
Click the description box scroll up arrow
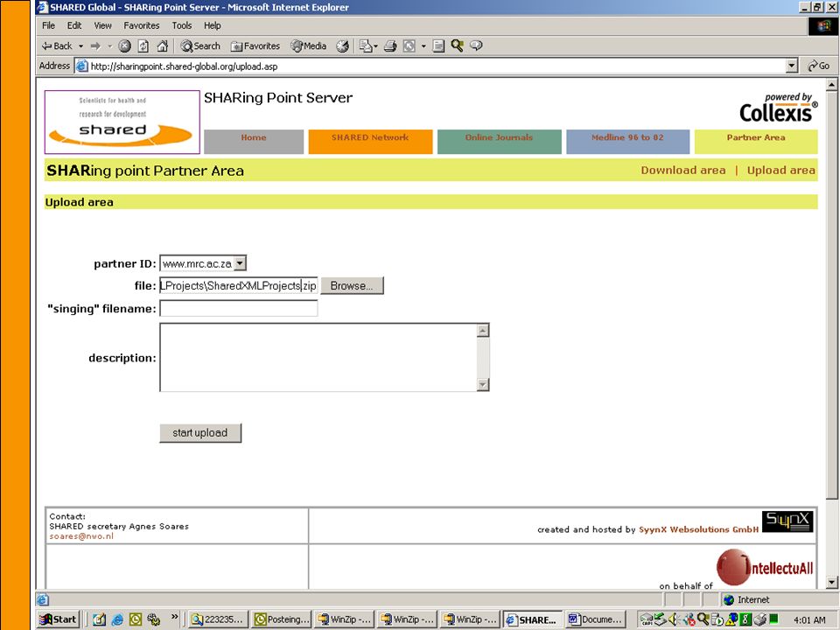click(483, 331)
